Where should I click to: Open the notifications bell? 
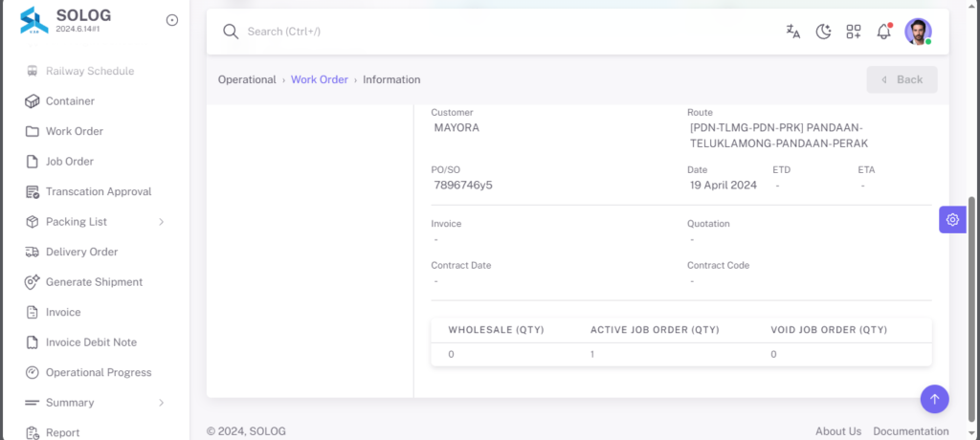click(x=883, y=32)
